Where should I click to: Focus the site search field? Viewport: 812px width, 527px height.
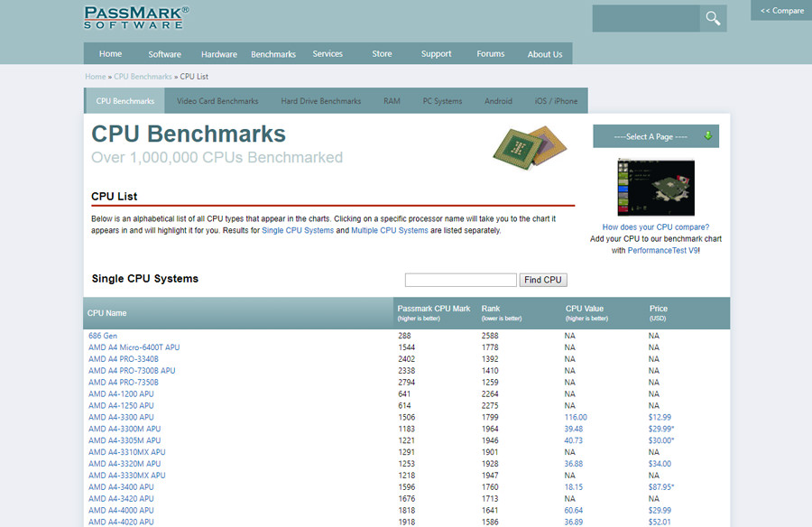point(646,19)
